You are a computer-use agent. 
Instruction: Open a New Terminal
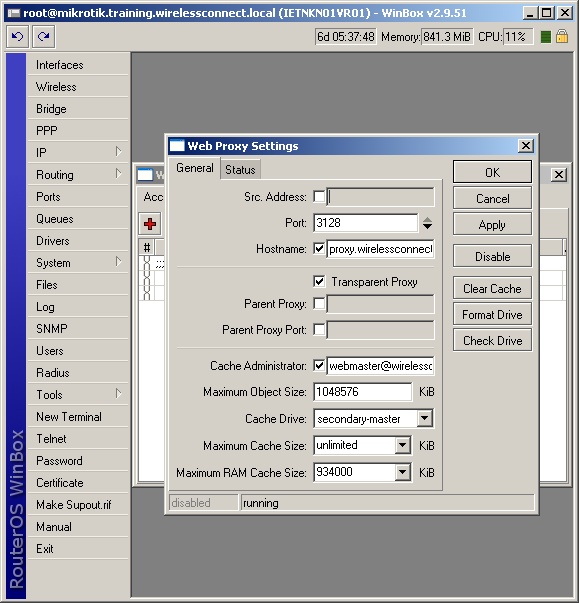coord(78,417)
